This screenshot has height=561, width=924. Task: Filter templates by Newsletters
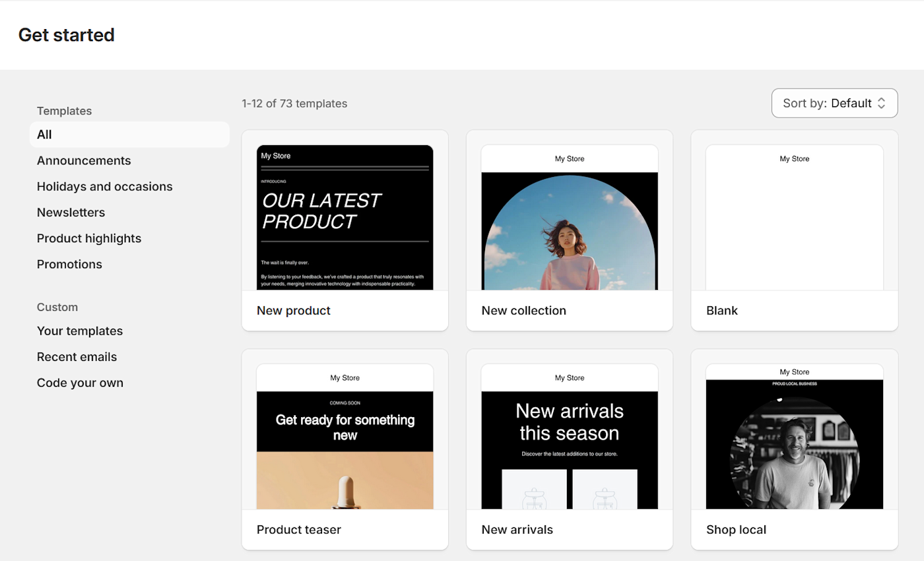(71, 213)
